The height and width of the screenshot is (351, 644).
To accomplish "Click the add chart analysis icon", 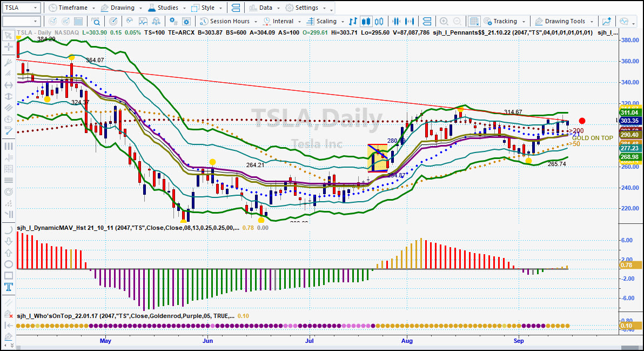I will point(607,22).
